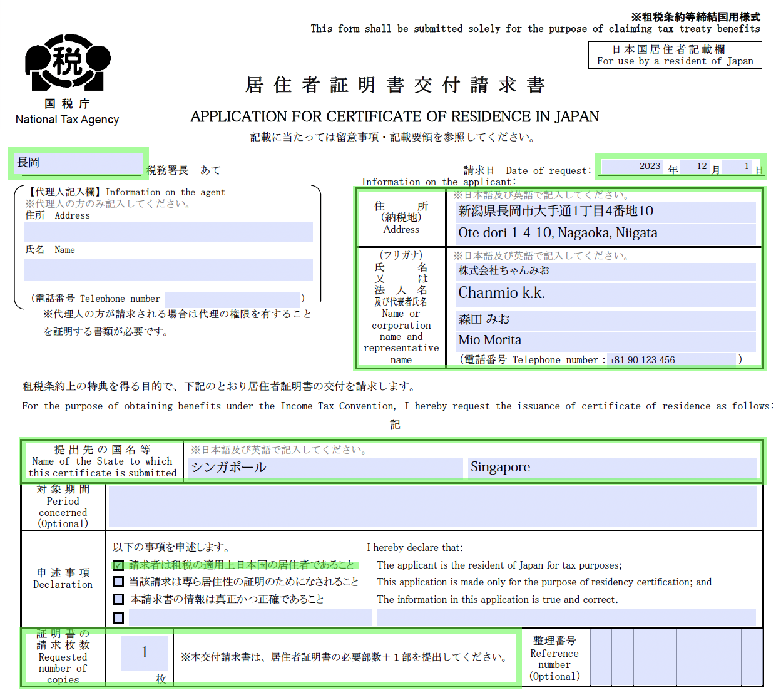Edit the English address Ote-dori field
Viewport: 776px width, 700px height.
pyautogui.click(x=605, y=234)
